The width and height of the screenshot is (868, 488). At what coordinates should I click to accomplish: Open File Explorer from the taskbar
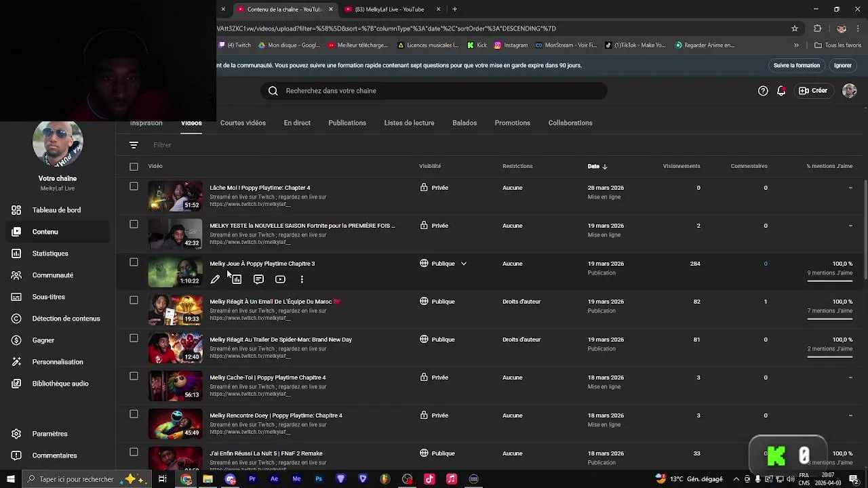pyautogui.click(x=208, y=479)
